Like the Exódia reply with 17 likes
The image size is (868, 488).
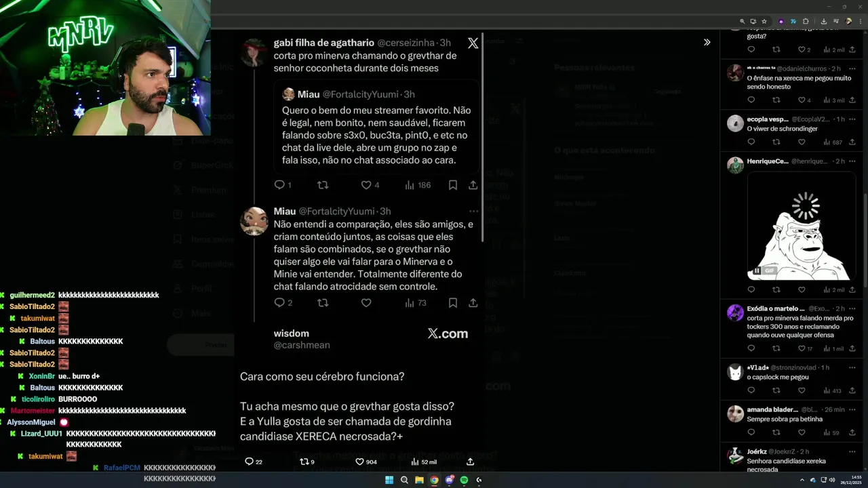point(801,348)
